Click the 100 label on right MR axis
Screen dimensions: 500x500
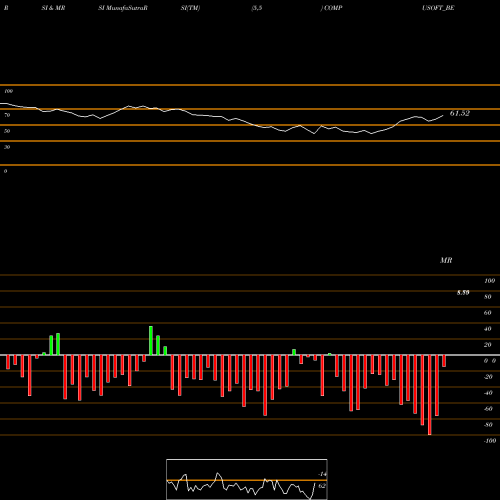pyautogui.click(x=490, y=281)
